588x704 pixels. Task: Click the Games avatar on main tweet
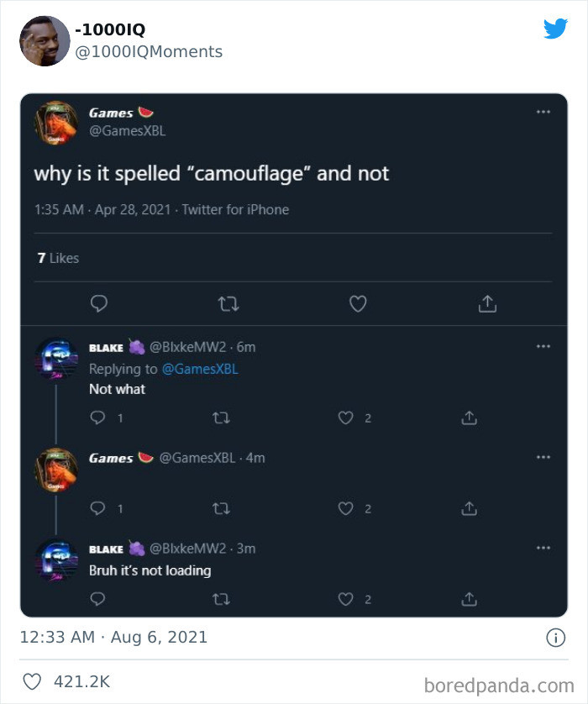[56, 123]
